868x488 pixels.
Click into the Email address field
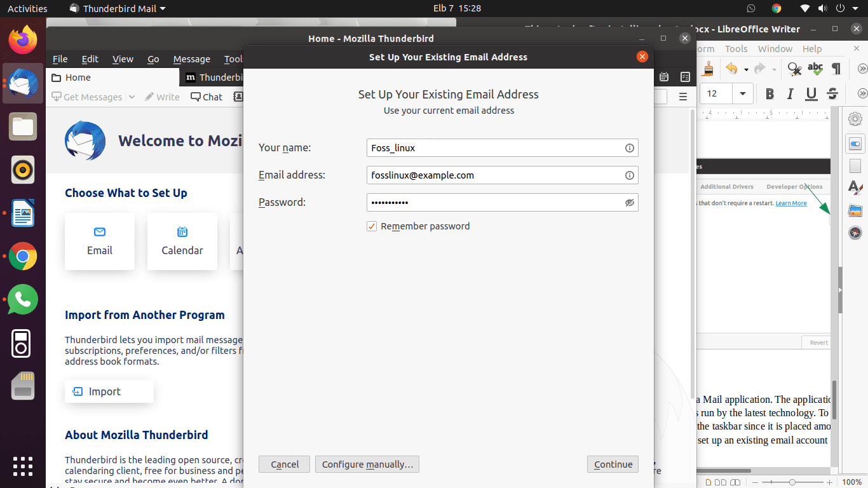coord(502,175)
